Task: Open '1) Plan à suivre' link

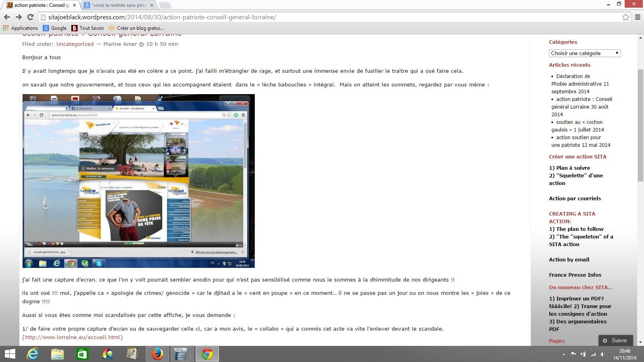Action: tap(570, 168)
